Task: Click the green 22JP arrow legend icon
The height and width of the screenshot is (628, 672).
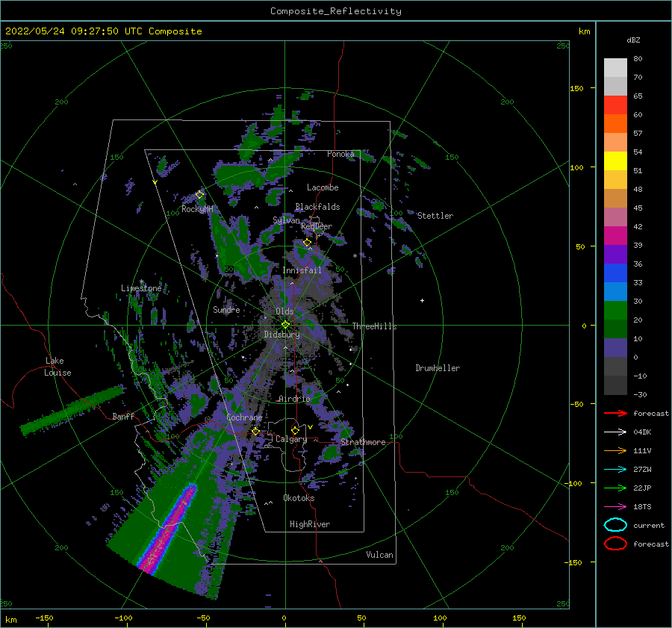Action: pos(615,488)
